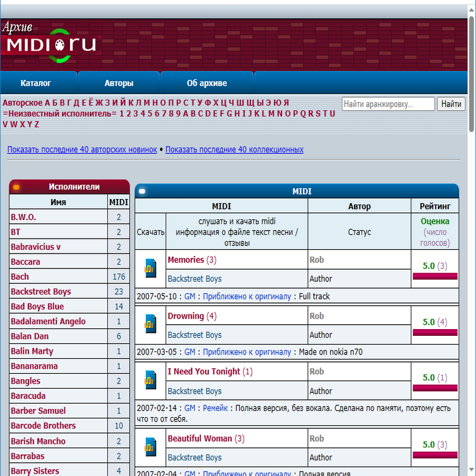Viewport: 476px width, 476px height.
Task: Click Ремейк link dated 2007-02-14
Action: tap(215, 408)
